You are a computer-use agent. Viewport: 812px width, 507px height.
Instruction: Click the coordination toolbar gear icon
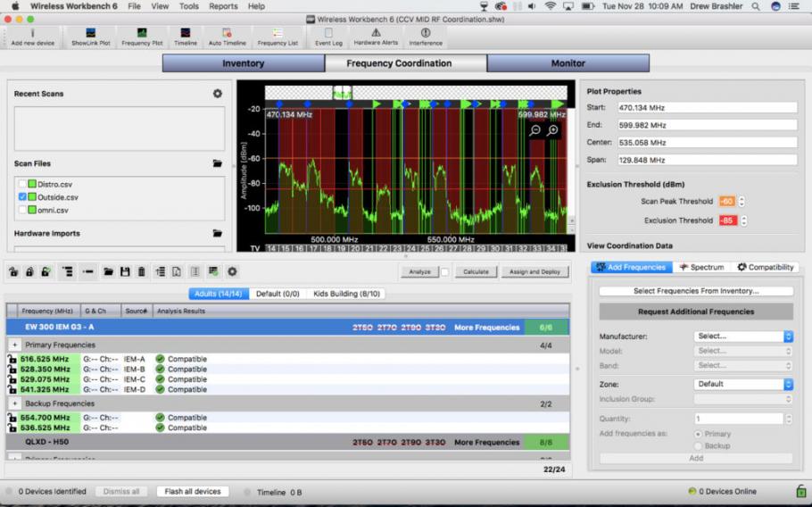point(232,271)
